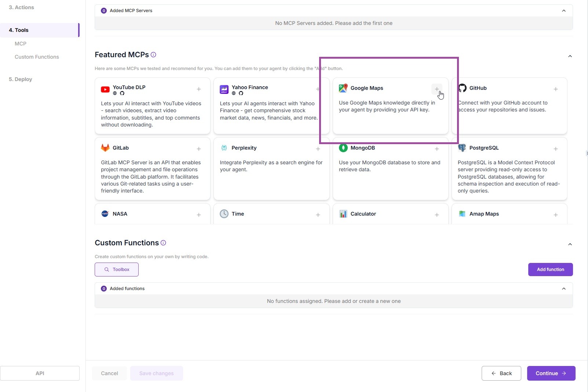Click the Time clock icon
The width and height of the screenshot is (588, 392).
[224, 214]
